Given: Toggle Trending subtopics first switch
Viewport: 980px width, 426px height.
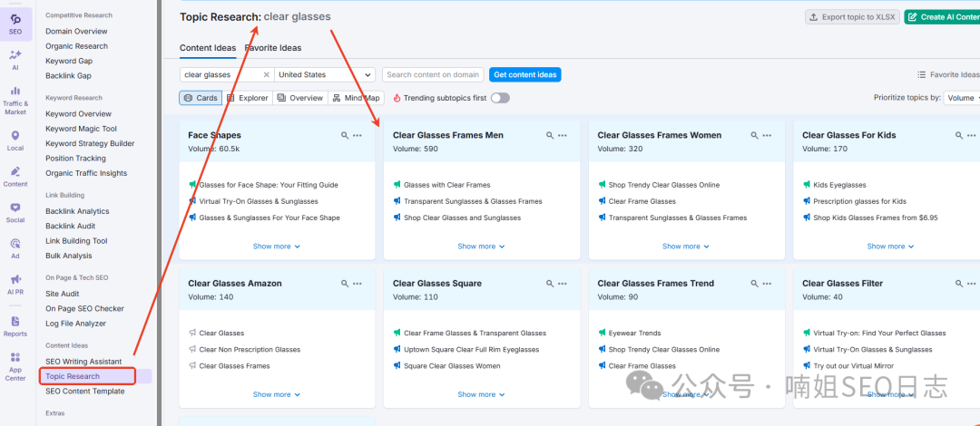Looking at the screenshot, I should click(500, 98).
